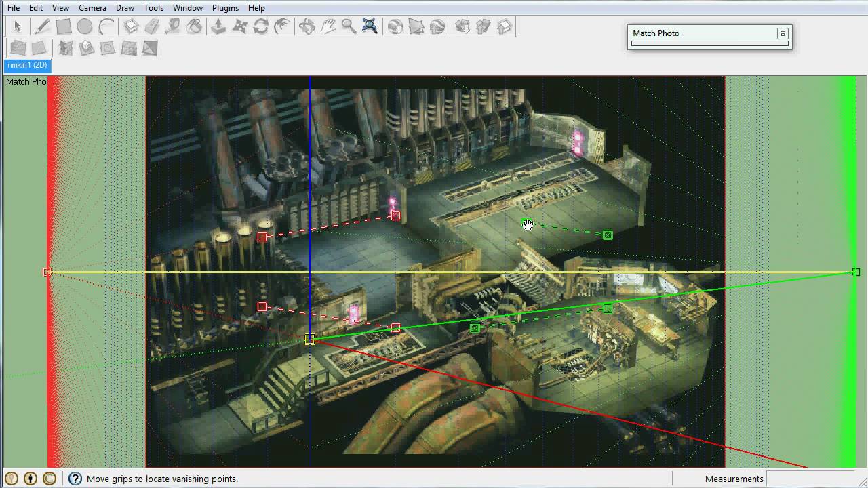Screen dimensions: 868x488
Task: Click the green grip under the hand cursor
Action: point(526,223)
